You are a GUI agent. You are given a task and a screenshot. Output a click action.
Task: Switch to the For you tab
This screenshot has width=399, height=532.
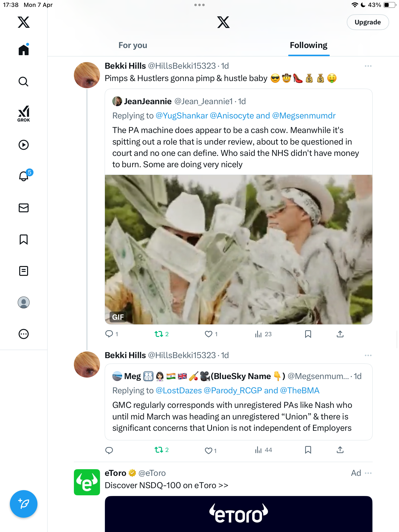133,45
